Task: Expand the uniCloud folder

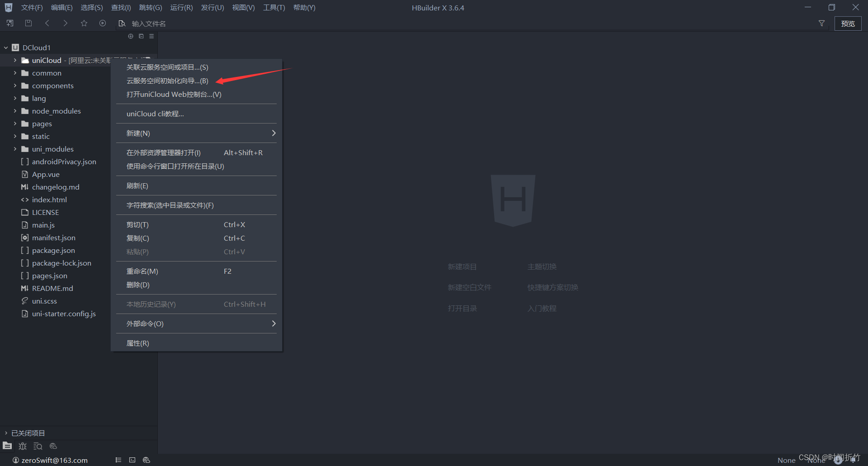Action: pos(15,60)
